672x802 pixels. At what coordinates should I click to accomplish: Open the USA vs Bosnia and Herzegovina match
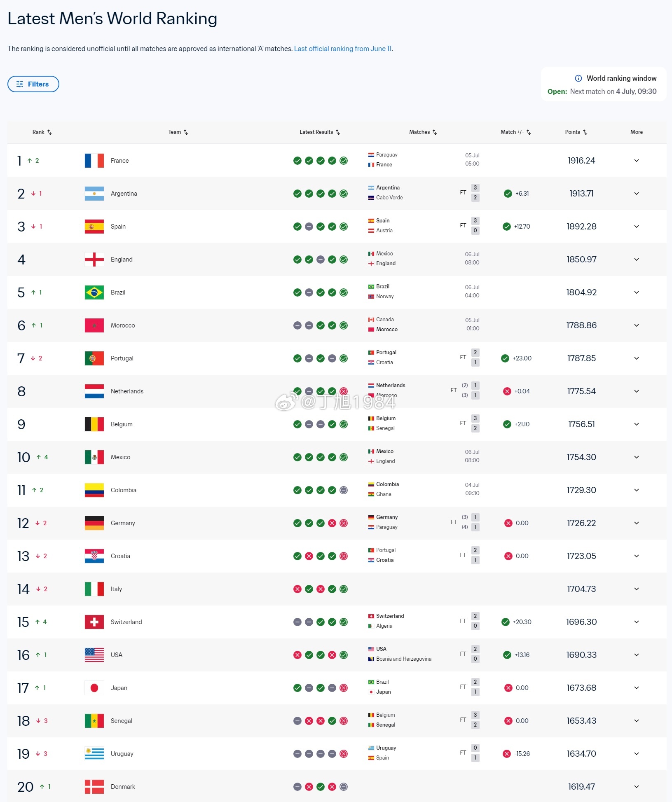point(424,654)
